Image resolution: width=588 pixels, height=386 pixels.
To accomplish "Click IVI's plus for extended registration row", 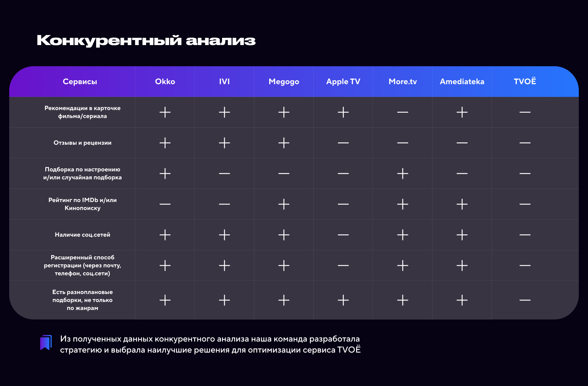I will pyautogui.click(x=224, y=266).
